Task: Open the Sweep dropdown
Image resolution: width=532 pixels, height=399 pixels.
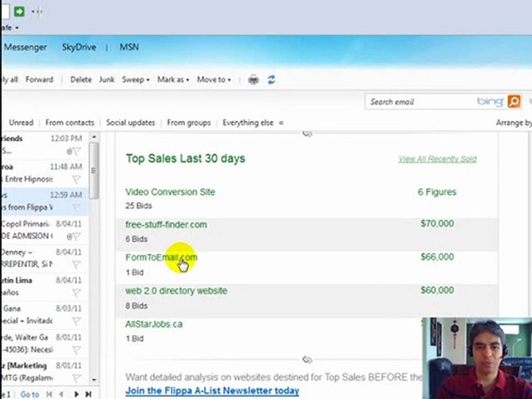Action: (135, 80)
